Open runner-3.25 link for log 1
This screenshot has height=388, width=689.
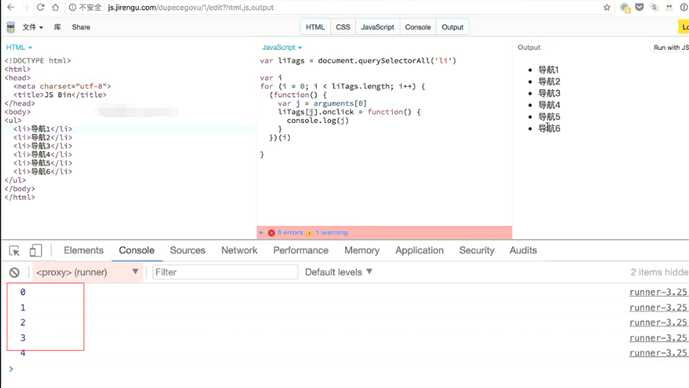click(x=658, y=308)
